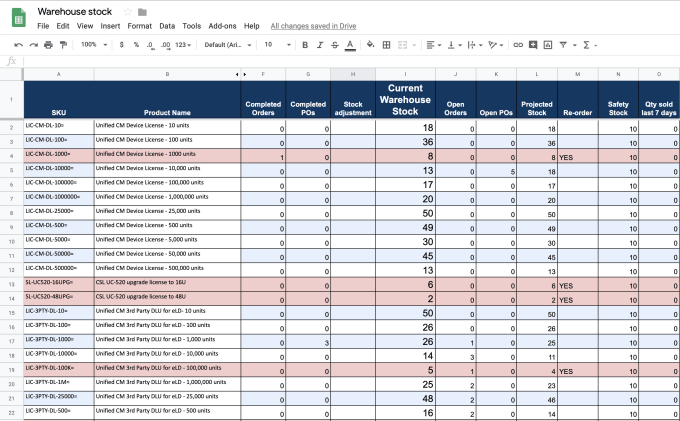Open the Help menu
Viewport: 680px width, 421px height.
252,26
